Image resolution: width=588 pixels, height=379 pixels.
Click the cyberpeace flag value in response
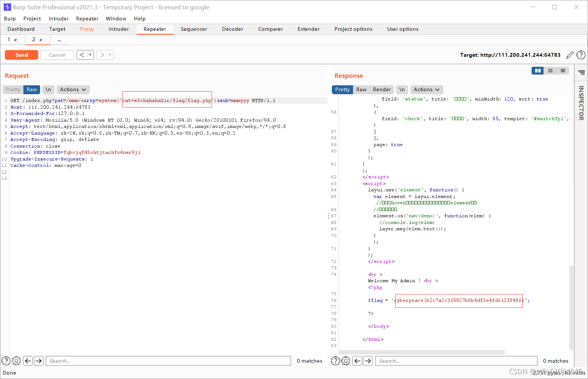[x=459, y=300]
